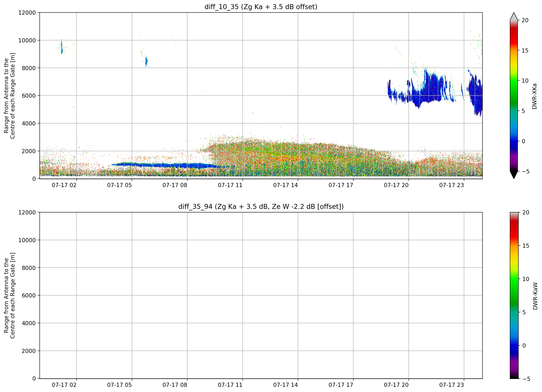Click the "6000" y-tick of the diff_35_94 plot
The image size is (542, 392).
[29, 295]
